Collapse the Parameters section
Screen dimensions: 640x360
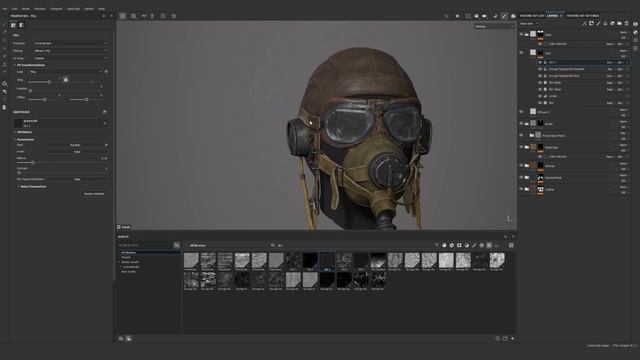pyautogui.click(x=24, y=139)
